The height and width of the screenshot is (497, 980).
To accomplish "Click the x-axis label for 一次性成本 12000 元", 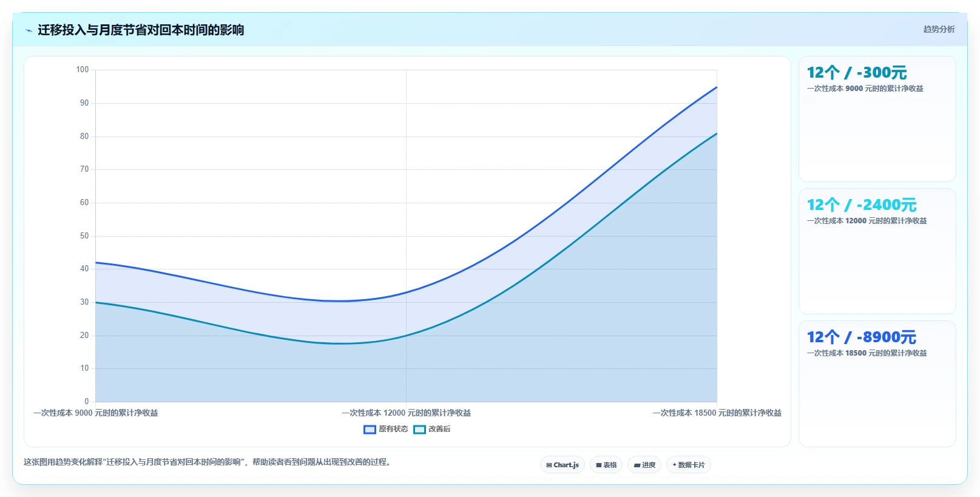I will coord(407,413).
